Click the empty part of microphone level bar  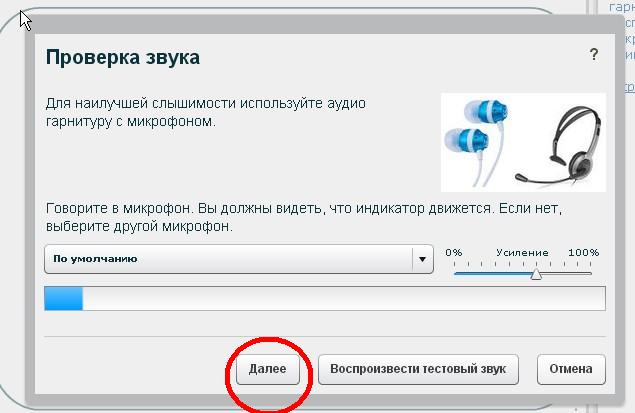click(x=340, y=299)
